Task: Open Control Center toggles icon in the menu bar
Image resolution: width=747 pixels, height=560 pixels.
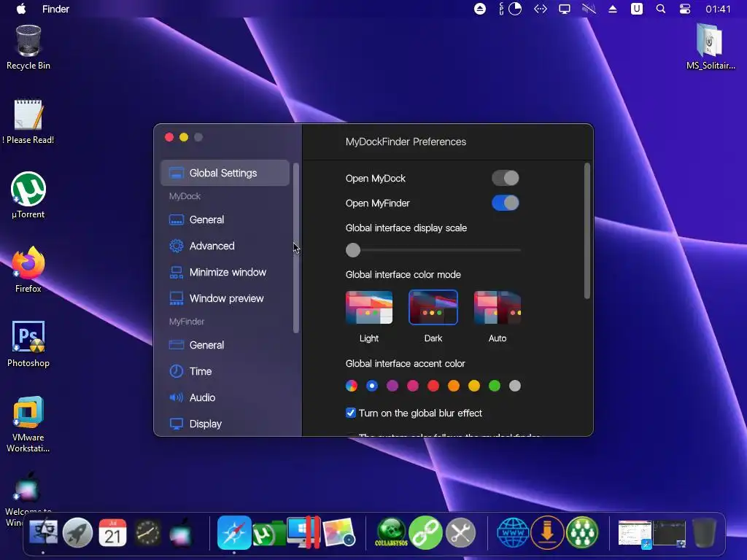Action: [x=685, y=9]
